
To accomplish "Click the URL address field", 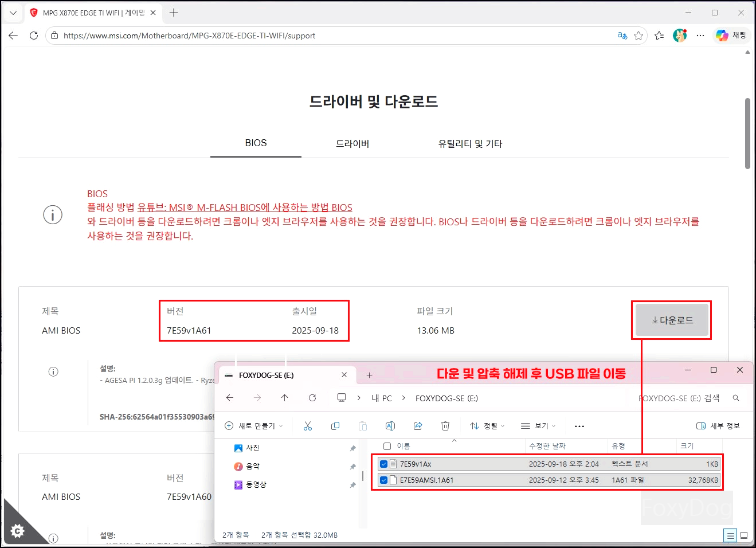I will (332, 36).
